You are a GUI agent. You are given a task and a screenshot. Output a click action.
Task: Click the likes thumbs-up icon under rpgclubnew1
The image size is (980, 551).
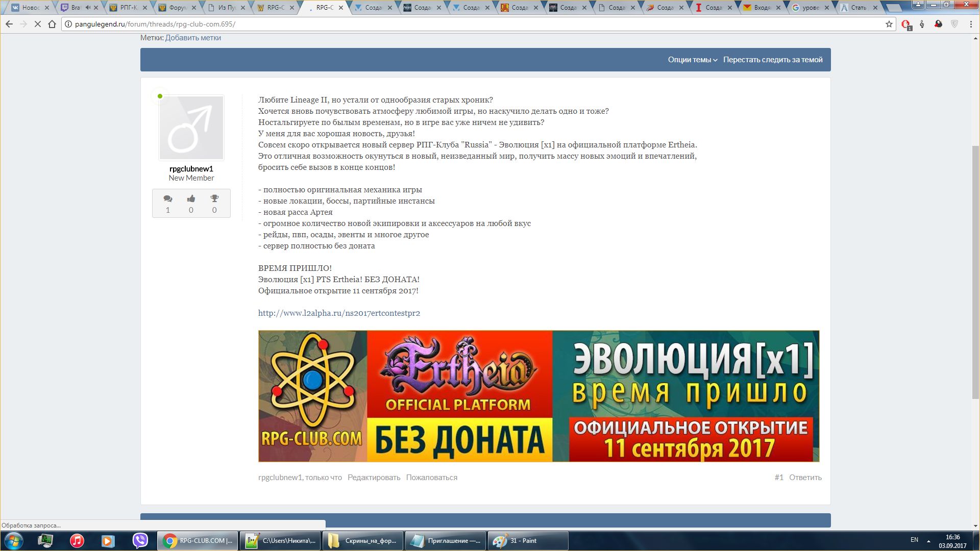pyautogui.click(x=191, y=198)
